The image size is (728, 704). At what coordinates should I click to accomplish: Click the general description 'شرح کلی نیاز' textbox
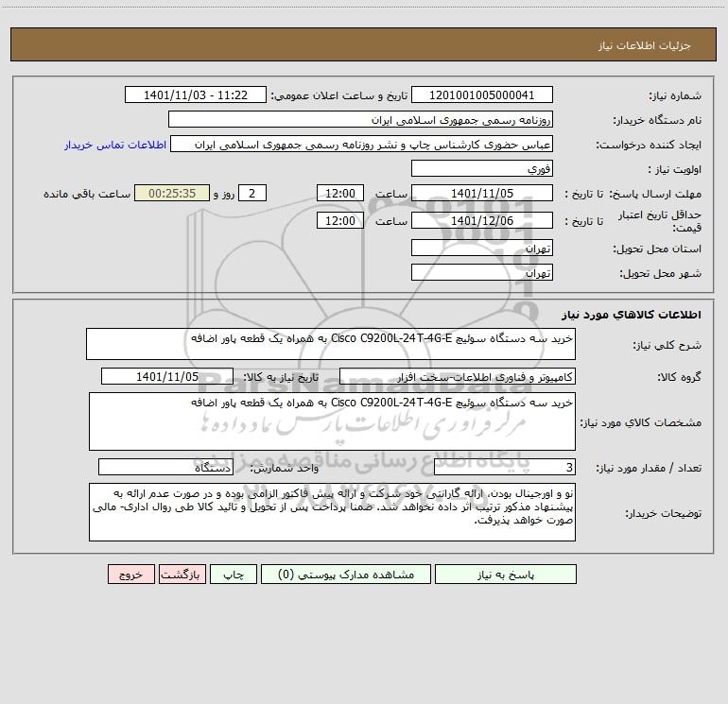coord(331,344)
